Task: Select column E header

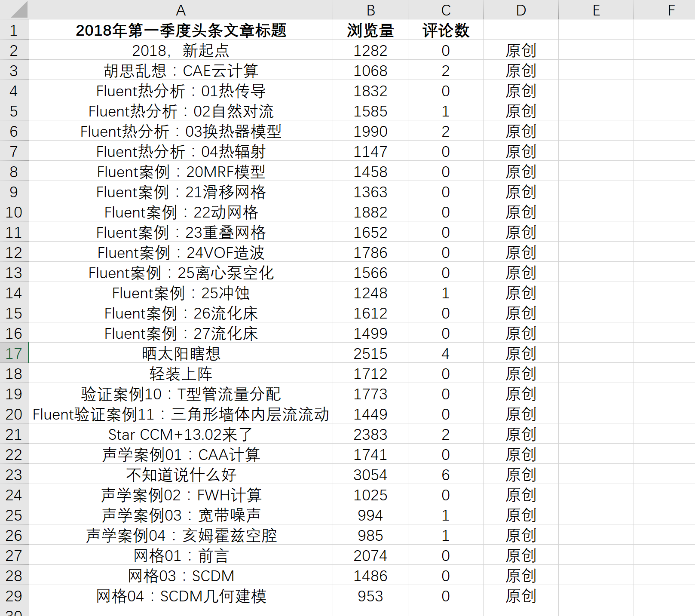Action: point(596,9)
